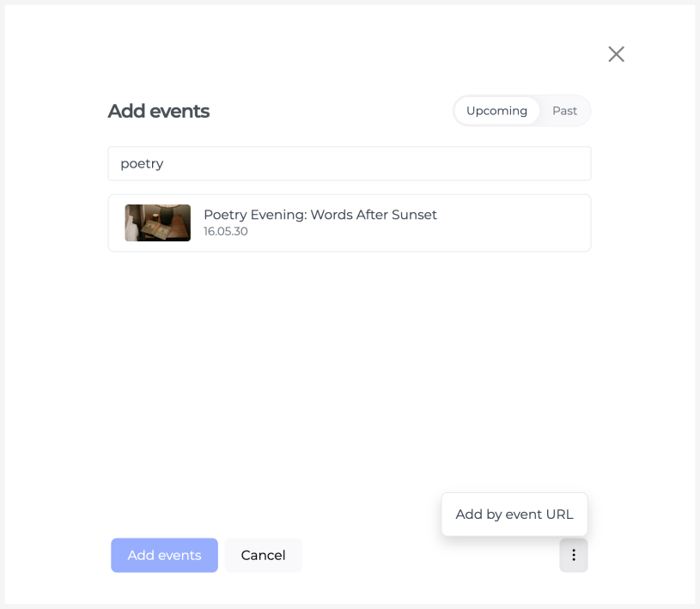Confirm with the blue Add events button
The image size is (700, 609).
(x=164, y=555)
